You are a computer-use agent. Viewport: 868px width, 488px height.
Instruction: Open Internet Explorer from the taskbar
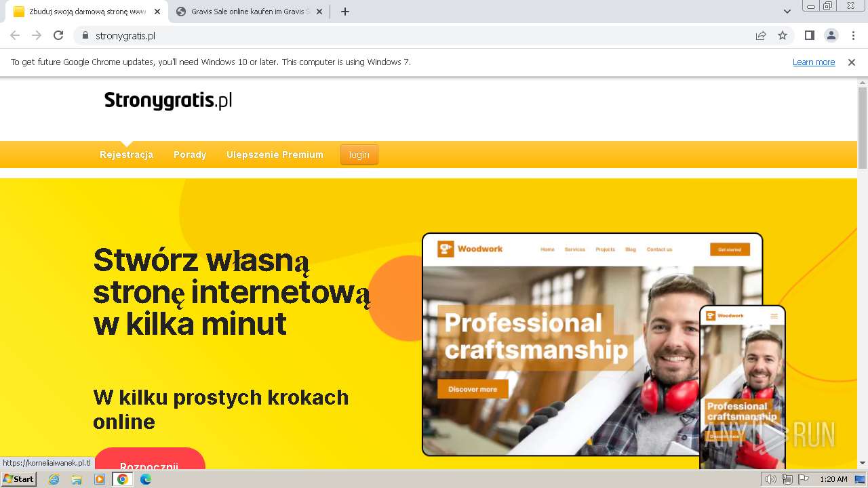pyautogui.click(x=54, y=479)
